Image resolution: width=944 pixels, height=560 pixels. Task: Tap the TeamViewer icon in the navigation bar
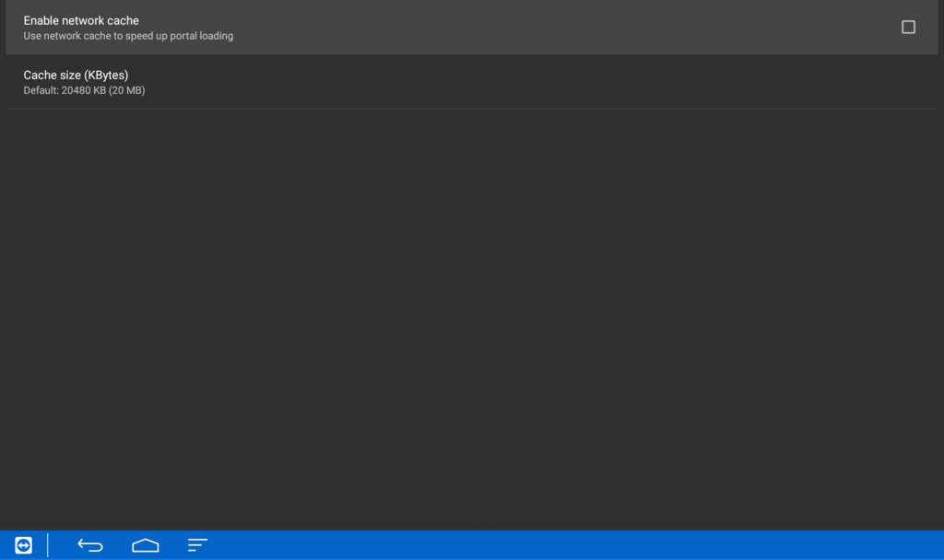pyautogui.click(x=22, y=544)
